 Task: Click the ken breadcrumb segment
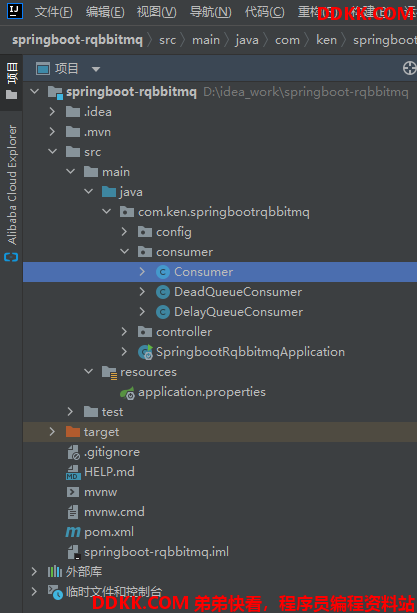pos(326,40)
